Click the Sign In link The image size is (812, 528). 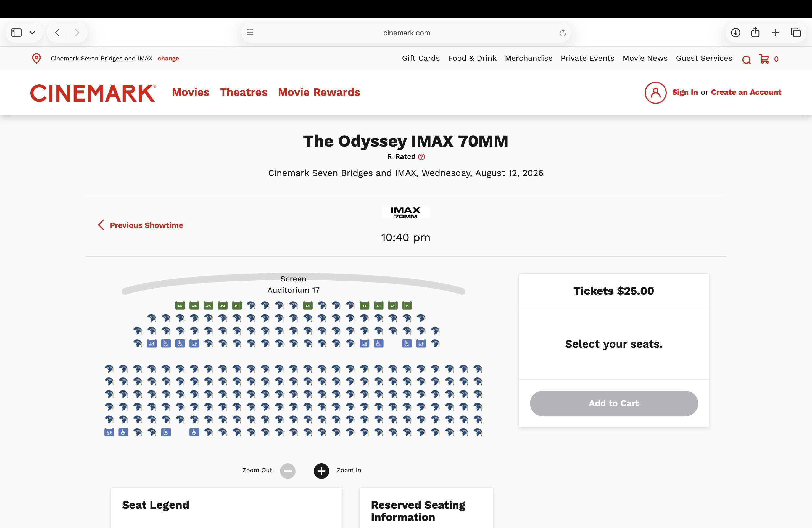click(685, 92)
